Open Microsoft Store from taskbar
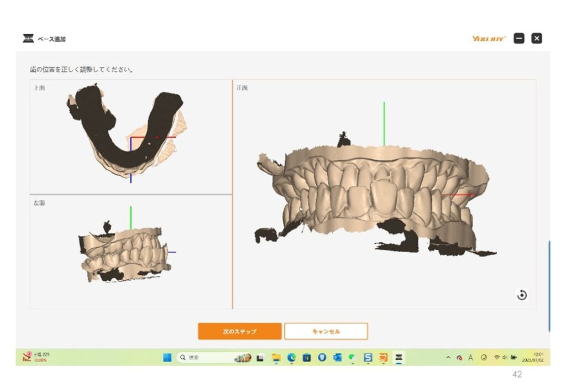566x392 pixels. tap(307, 358)
